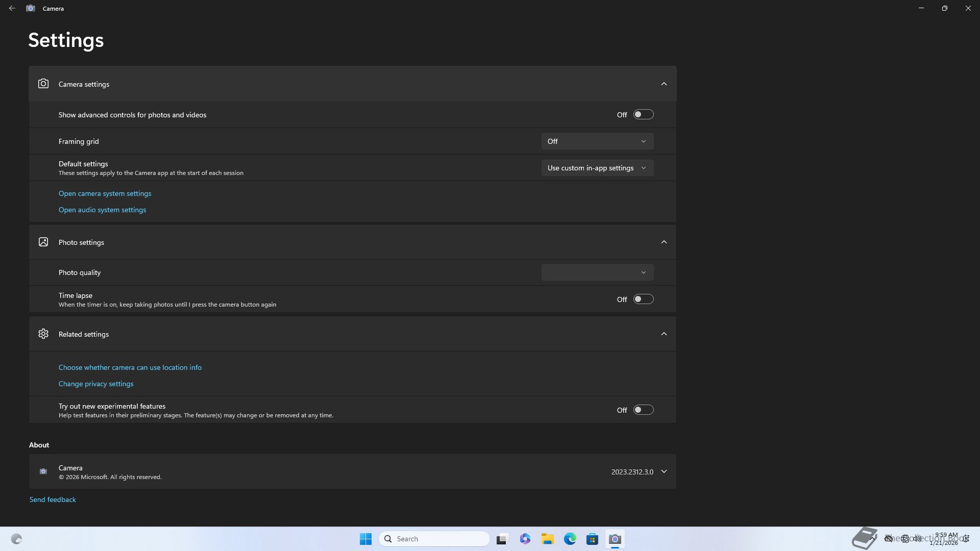Open Microsoft Edge from the taskbar
Image resolution: width=980 pixels, height=551 pixels.
coord(570,539)
